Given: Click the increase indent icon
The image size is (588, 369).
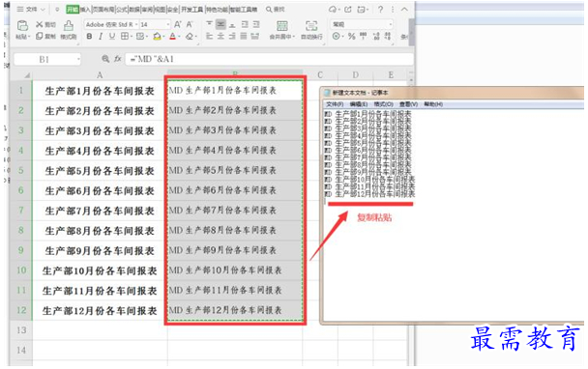Looking at the screenshot, I should 256,24.
